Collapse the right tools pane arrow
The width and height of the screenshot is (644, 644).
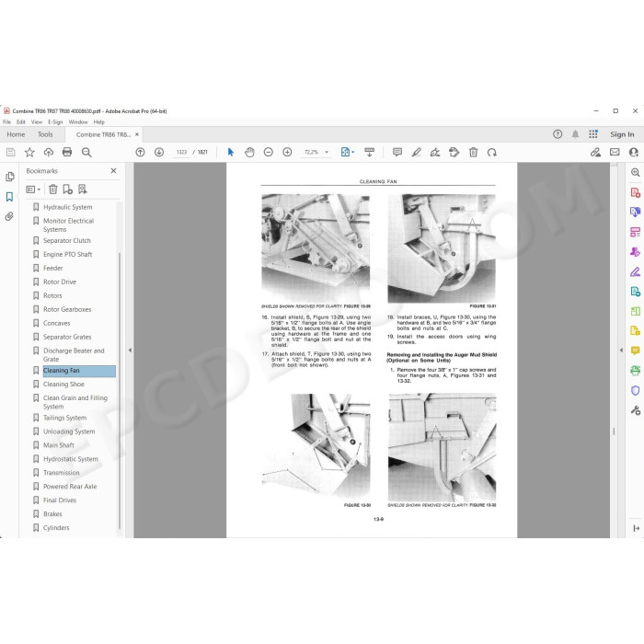[x=621, y=351]
